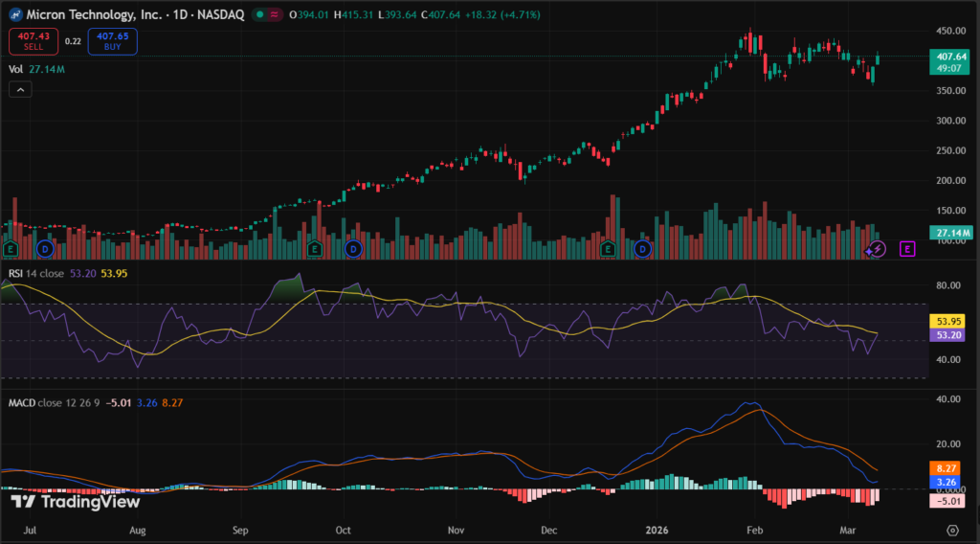Screen dimensions: 980x544
Task: Open the dividend D marker near October
Action: (353, 249)
